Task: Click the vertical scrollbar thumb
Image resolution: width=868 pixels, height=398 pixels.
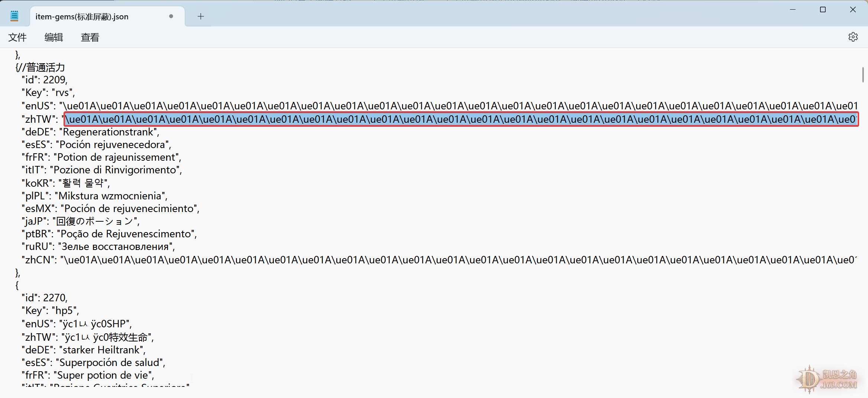Action: 863,75
